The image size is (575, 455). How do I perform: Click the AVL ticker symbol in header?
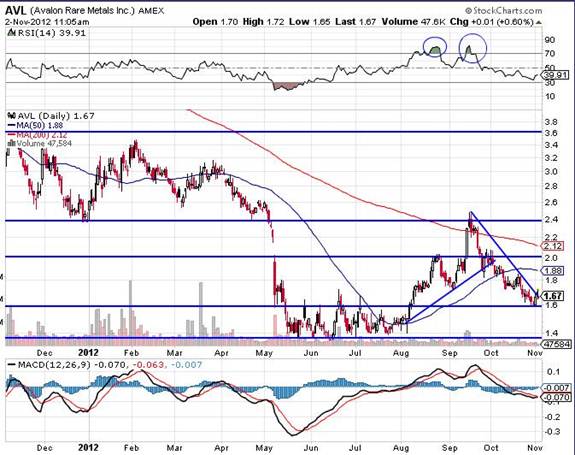[16, 11]
